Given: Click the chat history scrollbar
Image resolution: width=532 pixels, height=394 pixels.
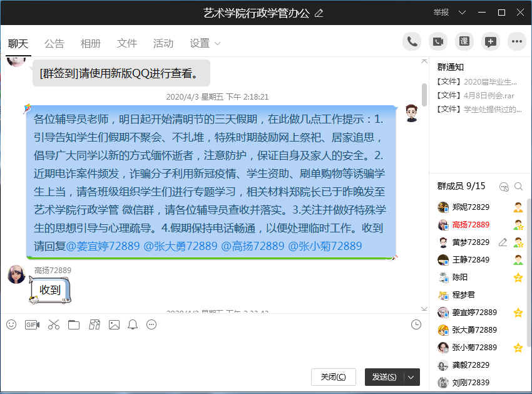Looking at the screenshot, I should pyautogui.click(x=424, y=94).
